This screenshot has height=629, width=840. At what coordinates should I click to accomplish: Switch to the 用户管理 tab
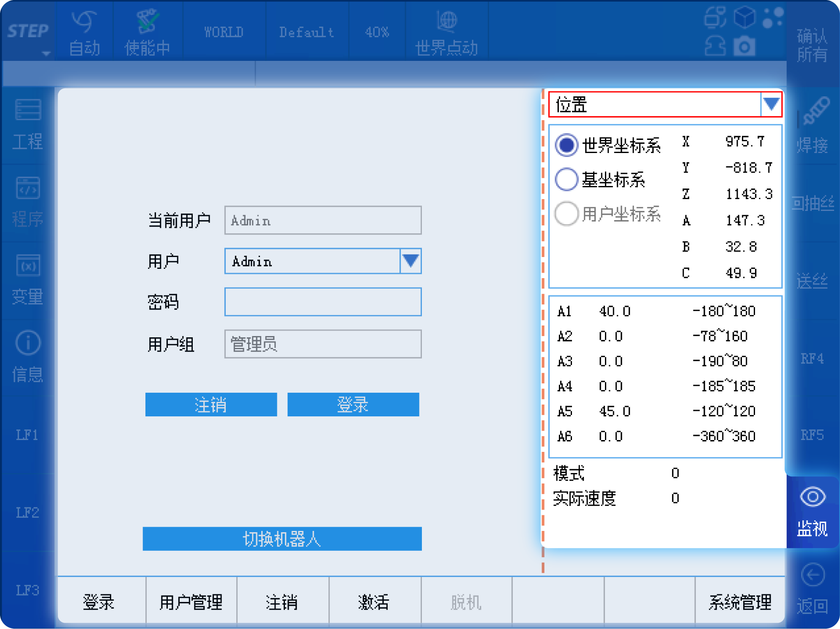click(191, 602)
